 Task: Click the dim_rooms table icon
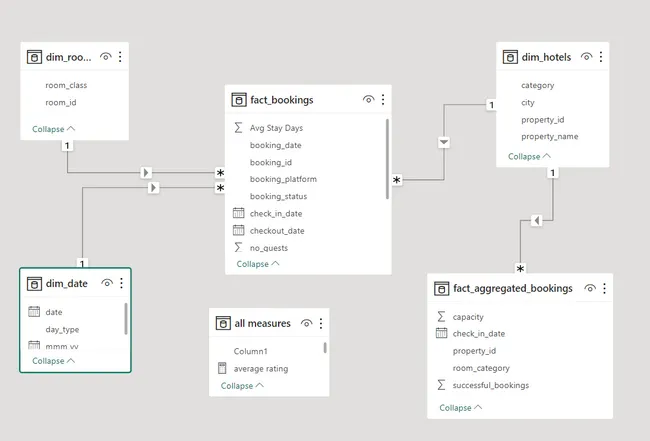pos(34,57)
